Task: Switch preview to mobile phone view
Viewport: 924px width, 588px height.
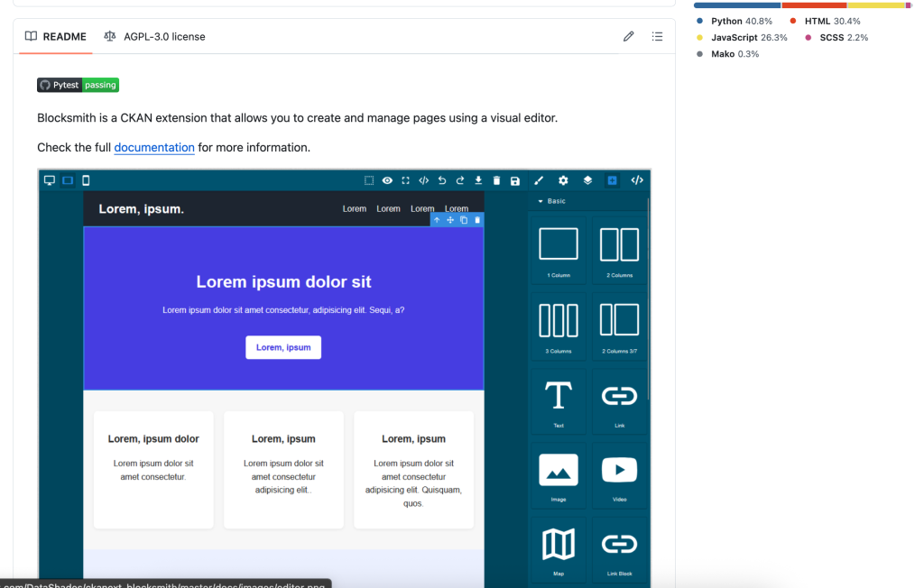Action: (86, 180)
